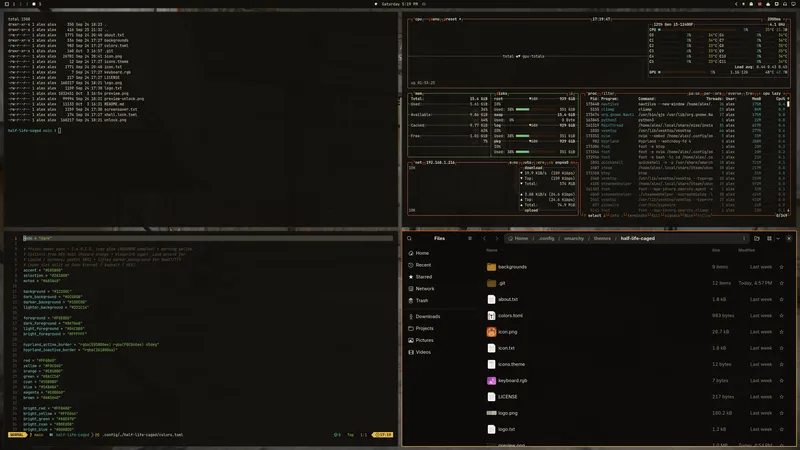Viewport: 800px width, 450px height.
Task: Open Videos in the Files sidebar
Action: 419,352
